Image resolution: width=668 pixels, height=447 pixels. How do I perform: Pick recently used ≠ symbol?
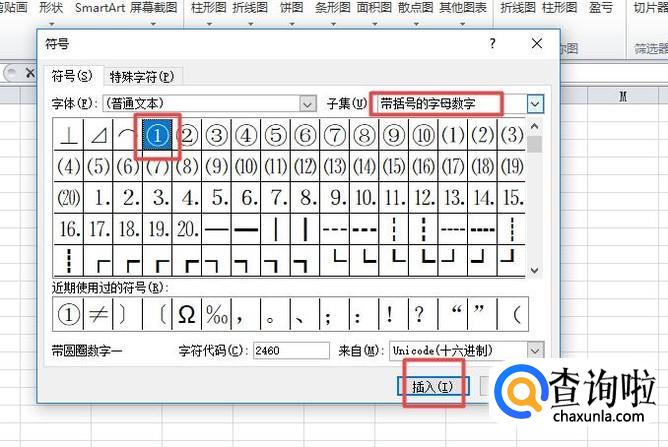coord(98,314)
